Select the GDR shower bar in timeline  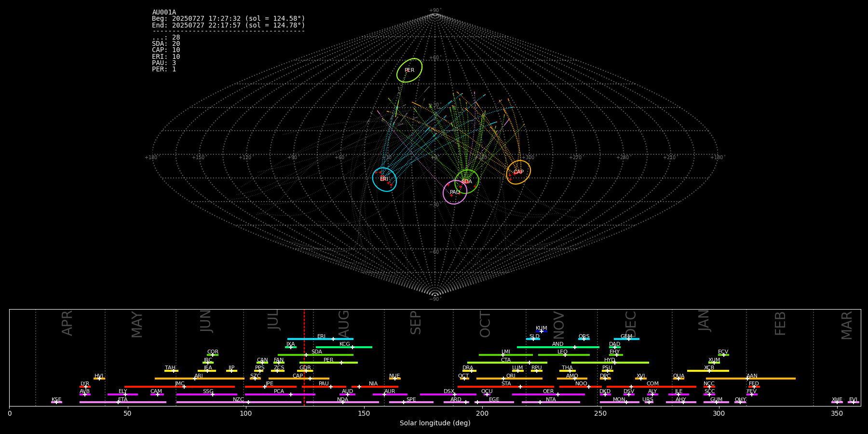[x=305, y=371]
